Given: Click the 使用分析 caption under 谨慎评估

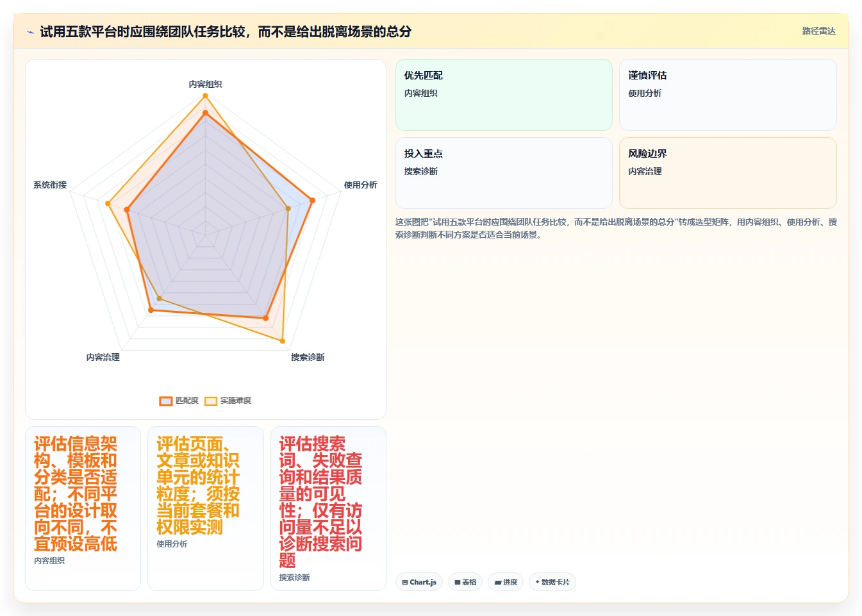Looking at the screenshot, I should click(645, 93).
